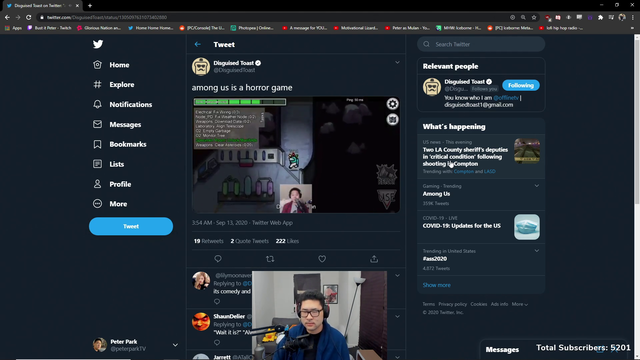
Task: Open the Compton trending link
Action: [464, 171]
